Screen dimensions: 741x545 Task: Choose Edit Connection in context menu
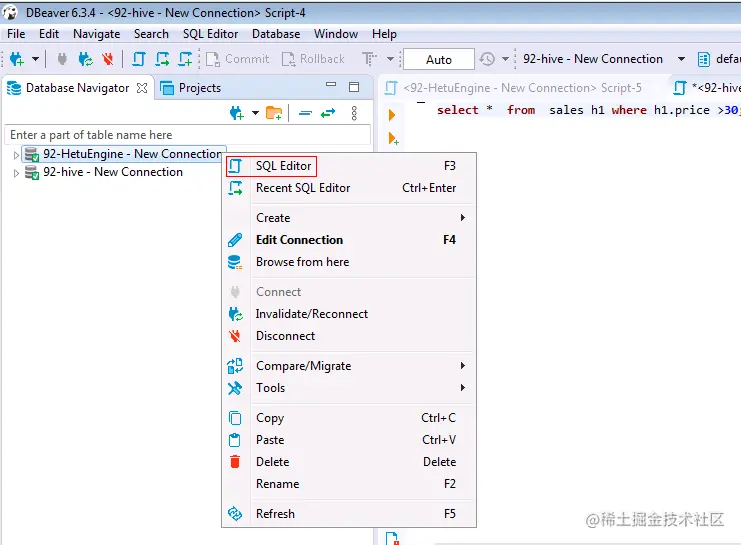pyautogui.click(x=349, y=240)
